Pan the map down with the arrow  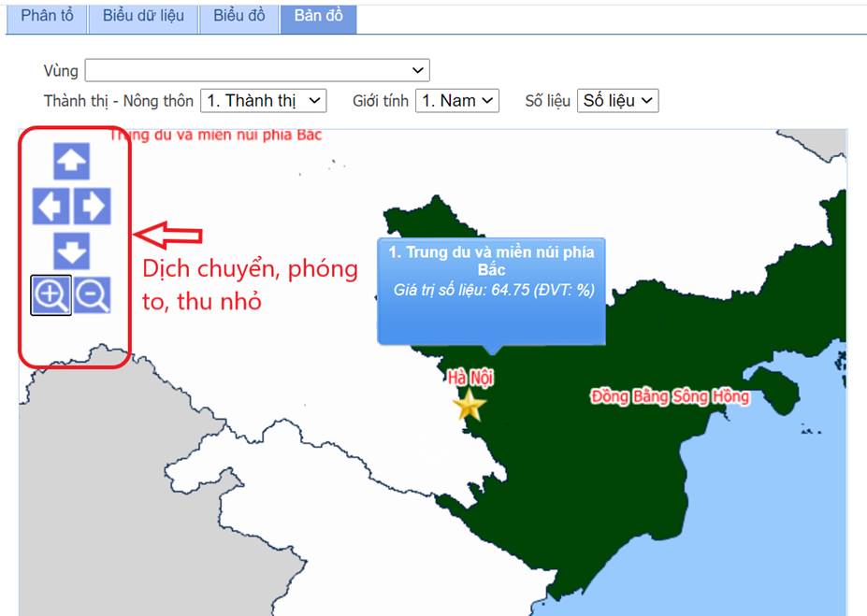(71, 251)
